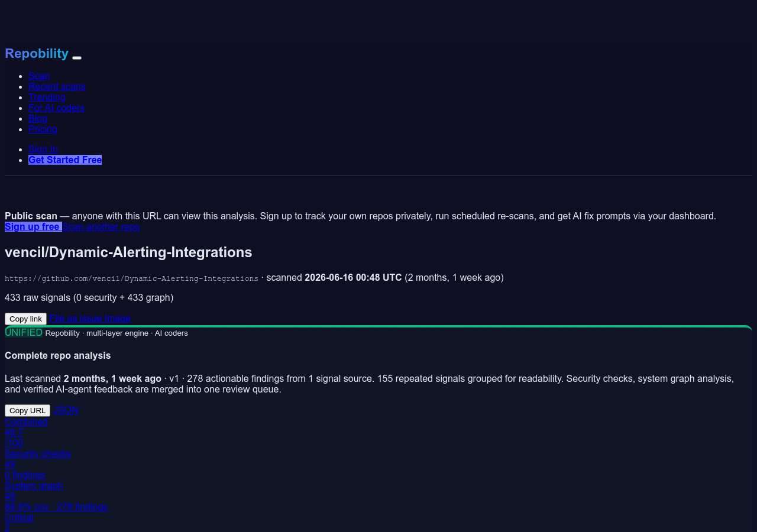Viewport: 757px width, 532px height.
Task: Open the Pricing page
Action: [43, 129]
